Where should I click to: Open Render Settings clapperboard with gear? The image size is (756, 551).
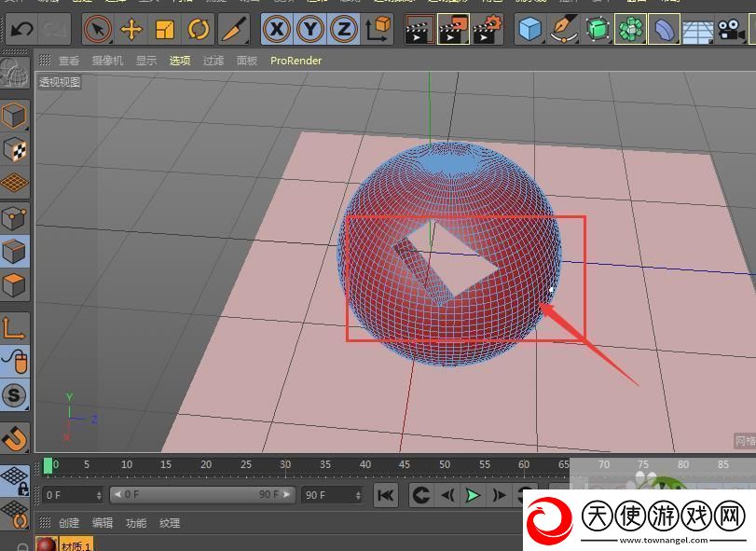coord(488,30)
